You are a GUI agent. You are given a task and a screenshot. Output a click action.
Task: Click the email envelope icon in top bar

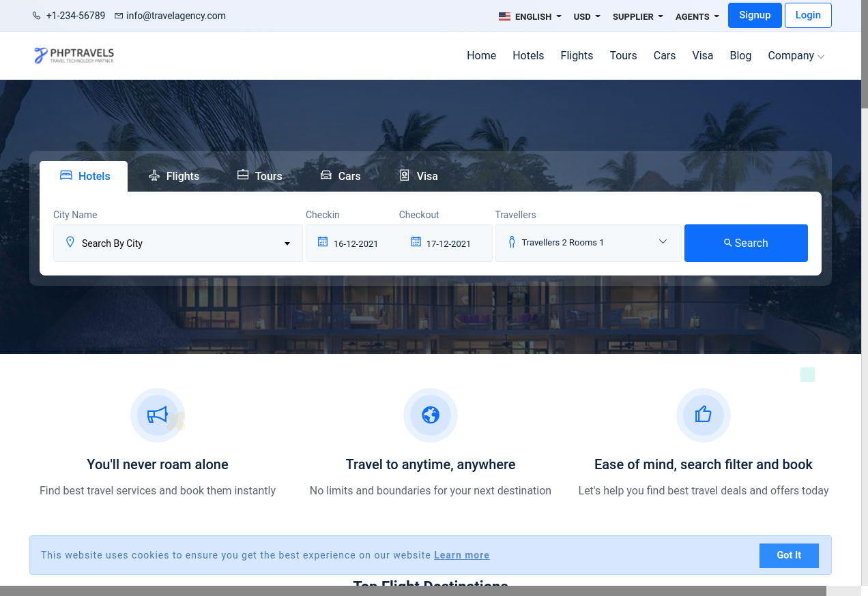[119, 16]
